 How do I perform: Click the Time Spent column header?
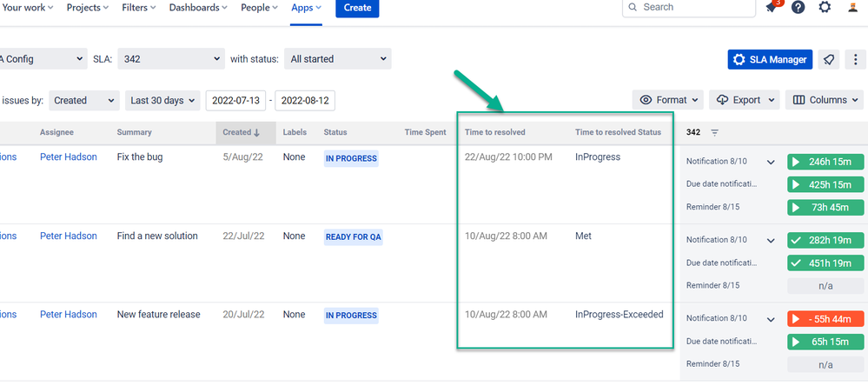click(x=425, y=132)
